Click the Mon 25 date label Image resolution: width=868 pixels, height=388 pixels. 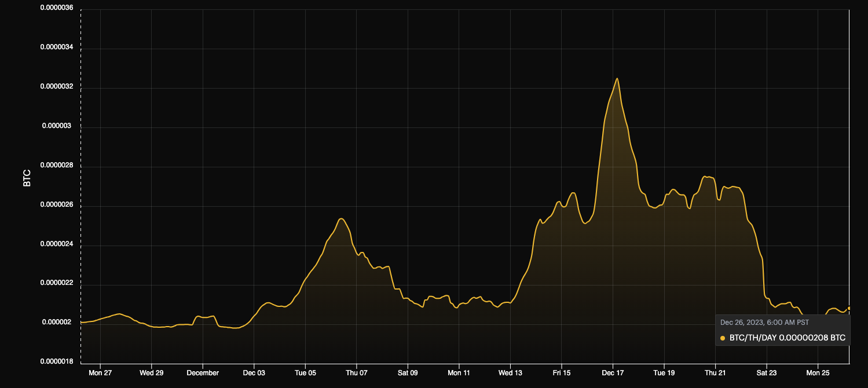[x=818, y=373]
